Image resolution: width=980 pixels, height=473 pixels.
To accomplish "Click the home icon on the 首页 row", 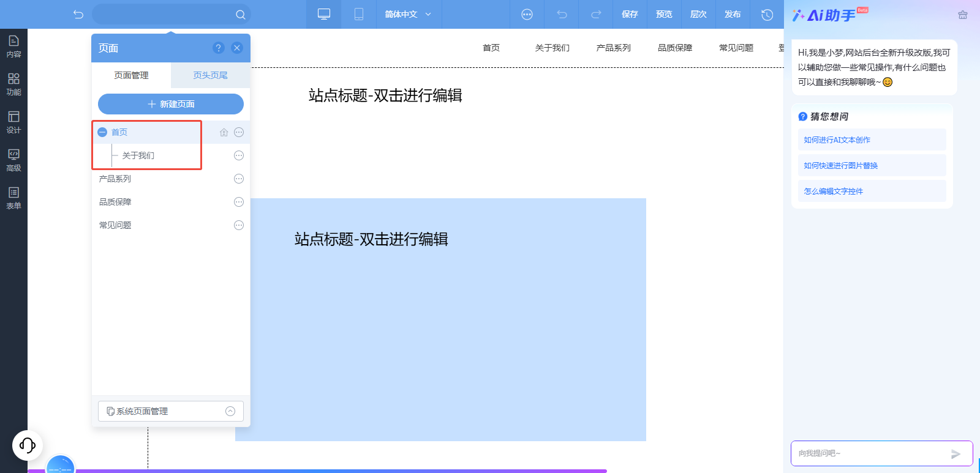I will [x=224, y=132].
